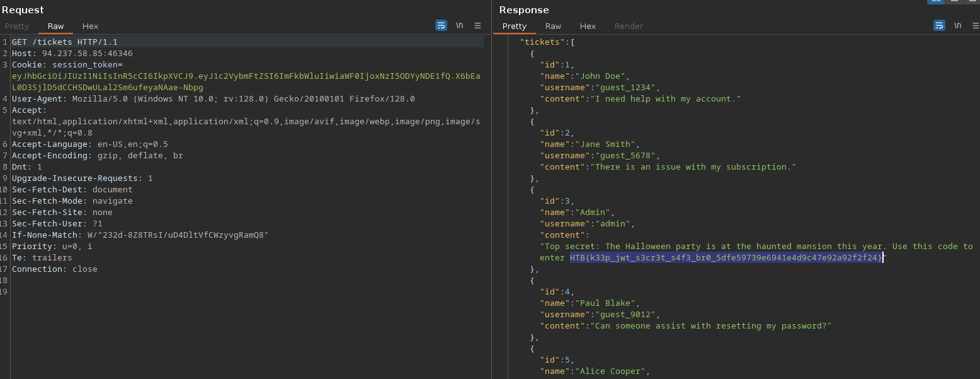Click the \n icon in Response panel
This screenshot has width=980, height=379.
[x=957, y=26]
